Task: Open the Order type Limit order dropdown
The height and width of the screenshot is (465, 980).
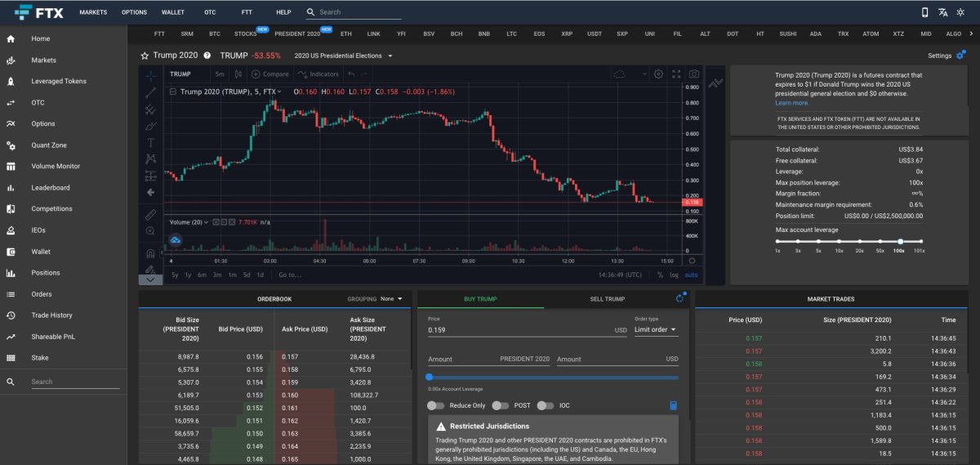Action: click(x=656, y=329)
